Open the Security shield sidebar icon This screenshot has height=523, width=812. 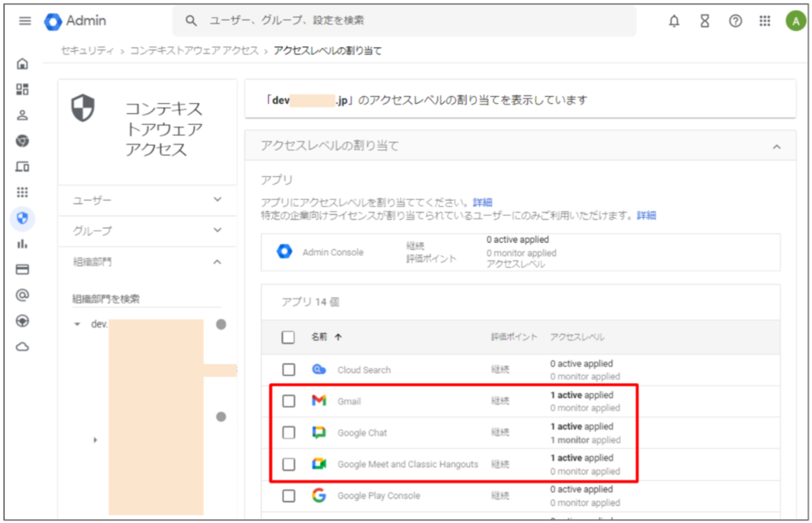coord(23,218)
